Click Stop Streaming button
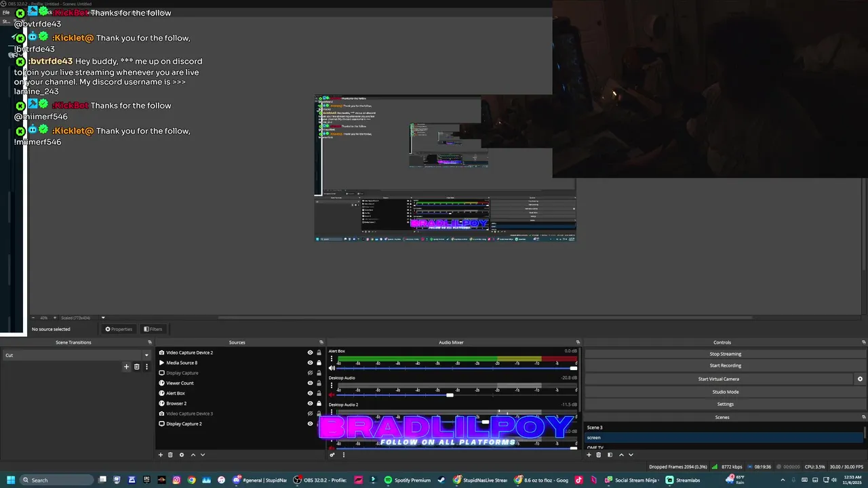 click(x=725, y=354)
